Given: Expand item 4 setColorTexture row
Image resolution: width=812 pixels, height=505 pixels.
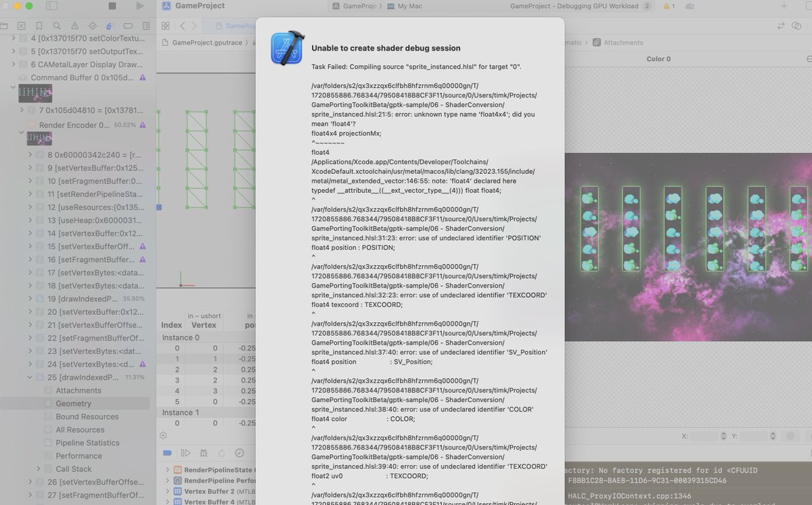Looking at the screenshot, I should point(14,39).
